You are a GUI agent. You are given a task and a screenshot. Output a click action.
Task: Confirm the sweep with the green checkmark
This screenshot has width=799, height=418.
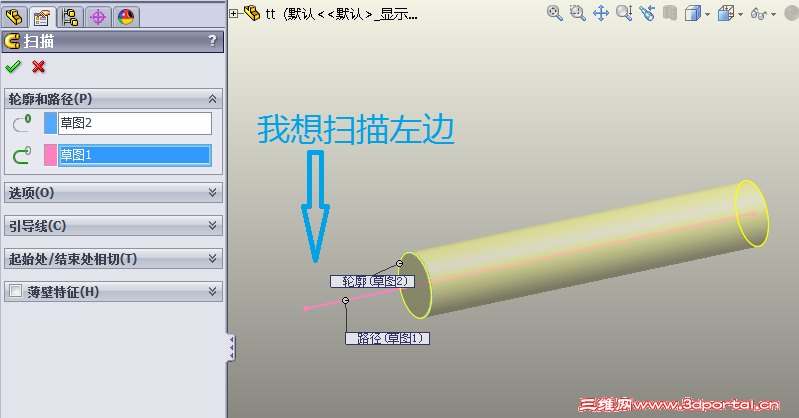point(13,67)
